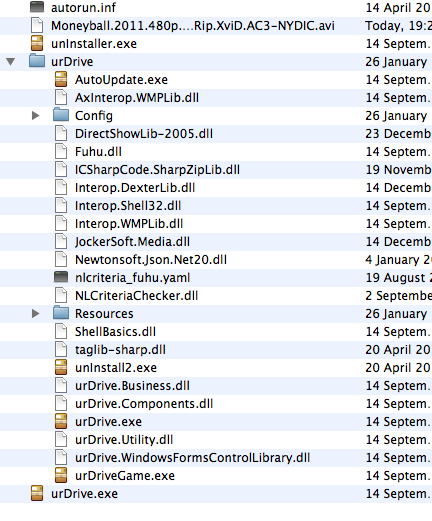The image size is (432, 521).
Task: Select the taglib-sharp.dll file name
Action: click(x=120, y=350)
